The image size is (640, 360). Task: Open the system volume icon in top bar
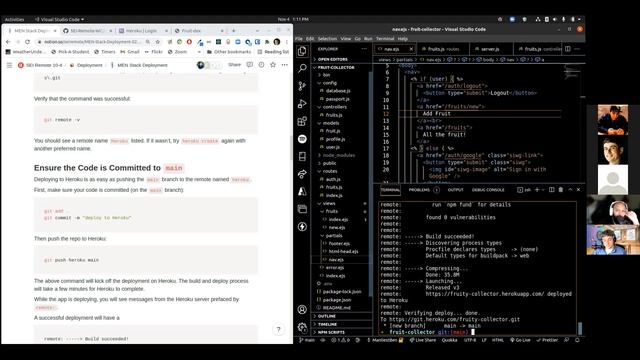(555, 19)
